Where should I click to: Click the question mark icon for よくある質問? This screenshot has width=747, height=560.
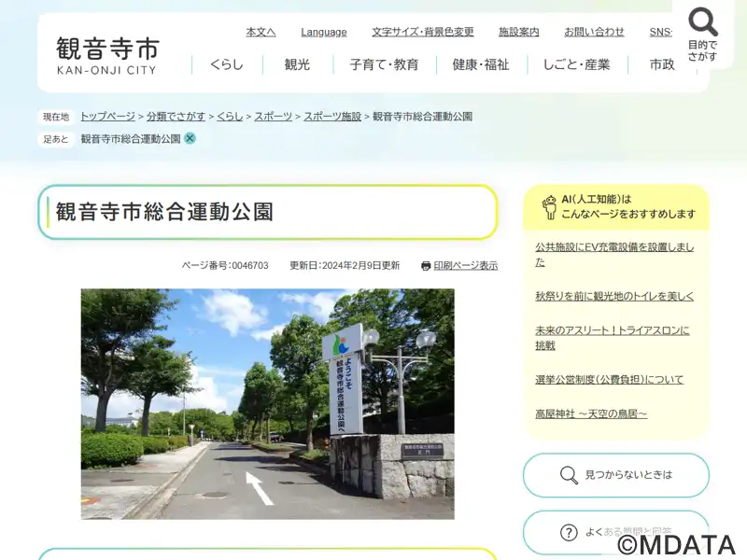569,532
